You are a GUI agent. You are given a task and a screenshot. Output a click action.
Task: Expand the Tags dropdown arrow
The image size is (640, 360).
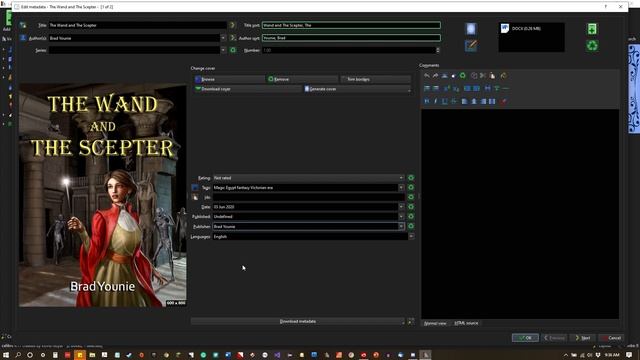[401, 187]
